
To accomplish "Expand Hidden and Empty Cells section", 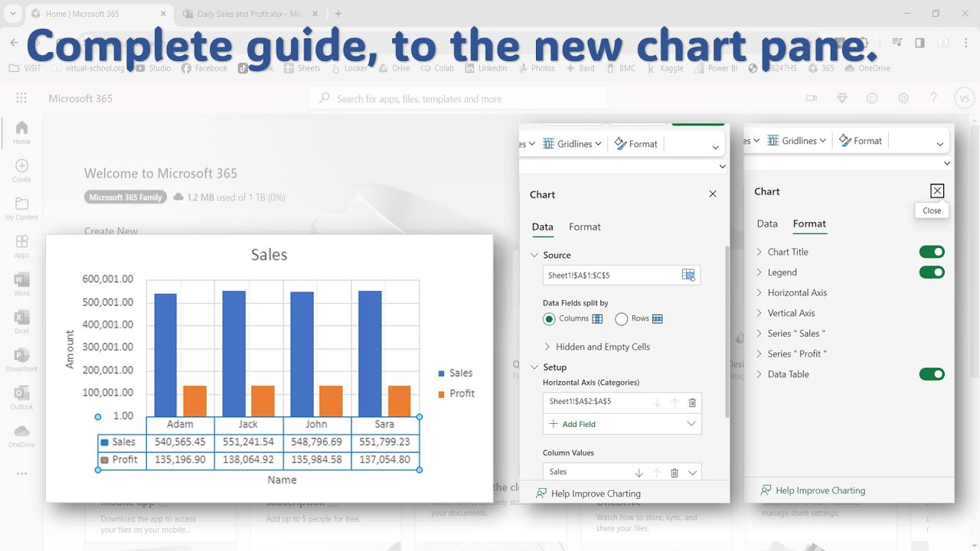I will [547, 347].
